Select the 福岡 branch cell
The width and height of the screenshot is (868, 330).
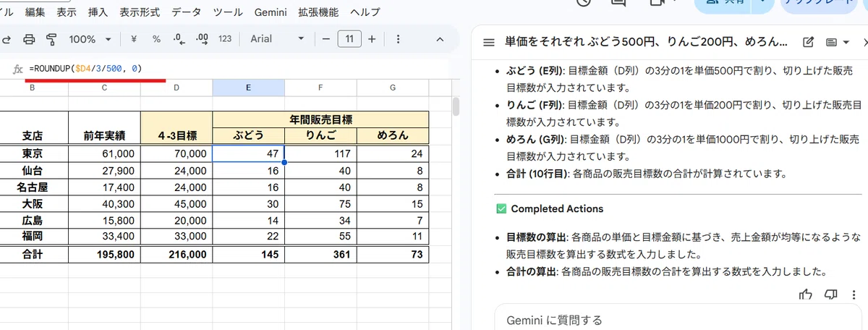[33, 237]
